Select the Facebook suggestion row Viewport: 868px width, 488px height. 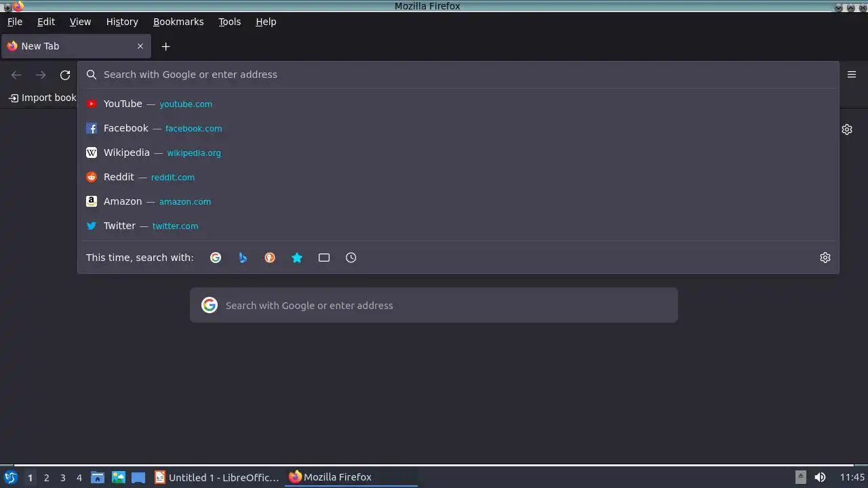pyautogui.click(x=458, y=128)
